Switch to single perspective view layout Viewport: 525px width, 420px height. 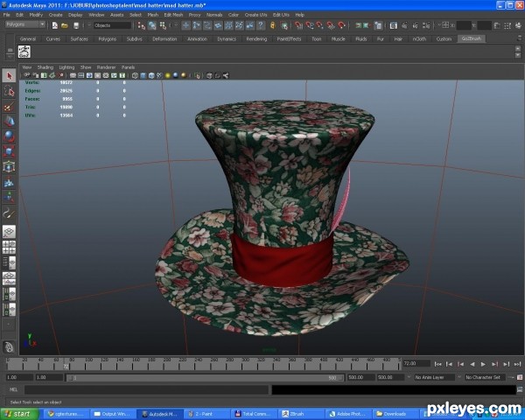[9, 232]
